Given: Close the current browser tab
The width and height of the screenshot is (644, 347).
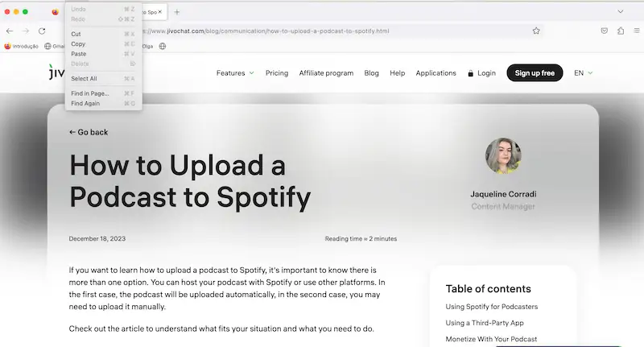Looking at the screenshot, I should [159, 12].
